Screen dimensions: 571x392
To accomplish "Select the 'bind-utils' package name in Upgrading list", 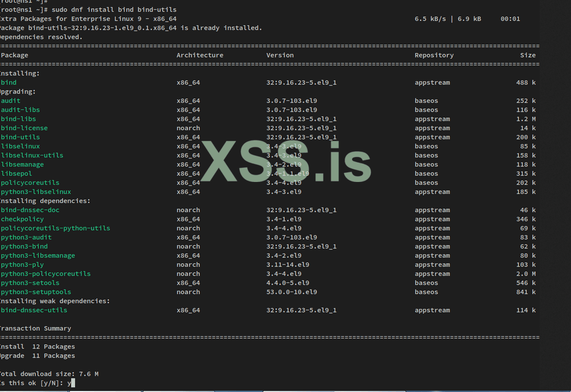I will [x=21, y=137].
